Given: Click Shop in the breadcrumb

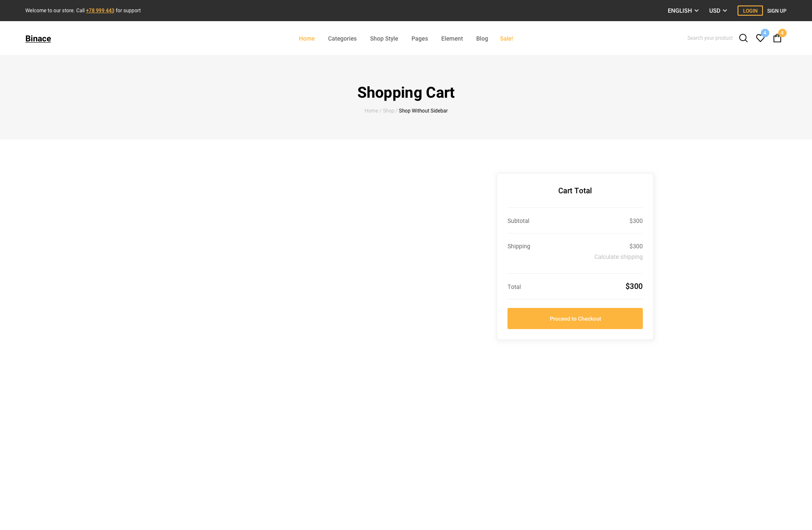Looking at the screenshot, I should tap(388, 111).
